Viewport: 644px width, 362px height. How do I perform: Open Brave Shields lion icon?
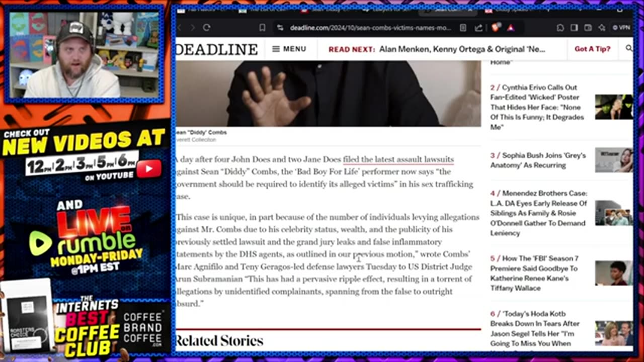pos(496,28)
